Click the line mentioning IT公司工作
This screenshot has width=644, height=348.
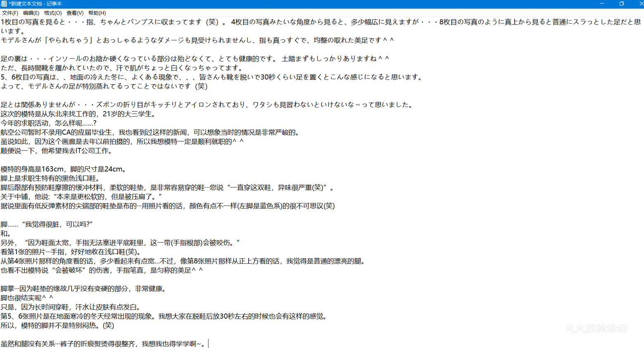click(57, 151)
